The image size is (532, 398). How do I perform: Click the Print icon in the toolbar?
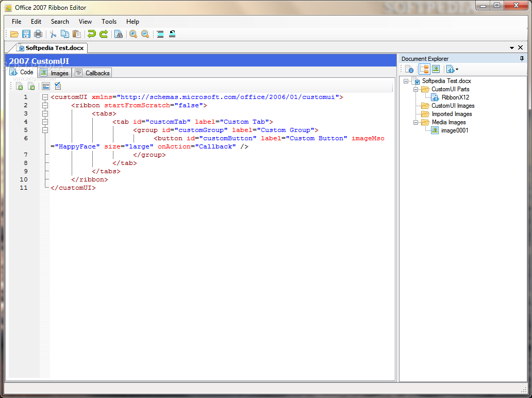coord(38,34)
